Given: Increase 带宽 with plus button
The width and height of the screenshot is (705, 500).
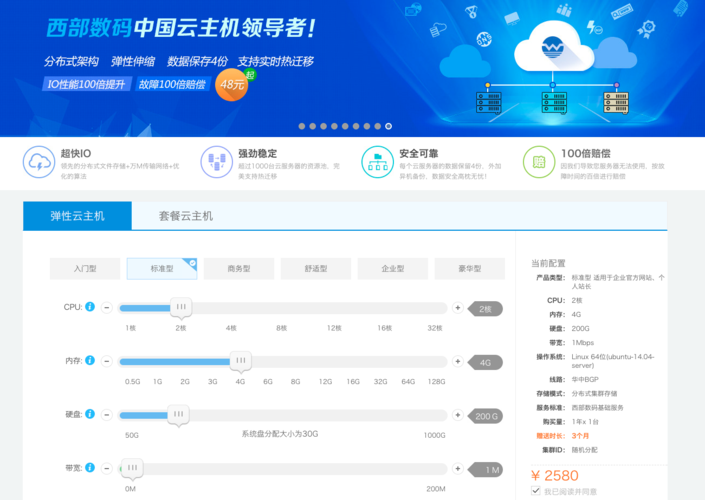Looking at the screenshot, I should coord(458,468).
